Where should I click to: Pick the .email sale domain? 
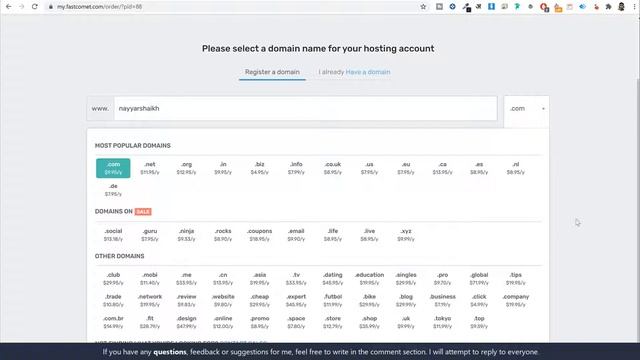tap(296, 235)
